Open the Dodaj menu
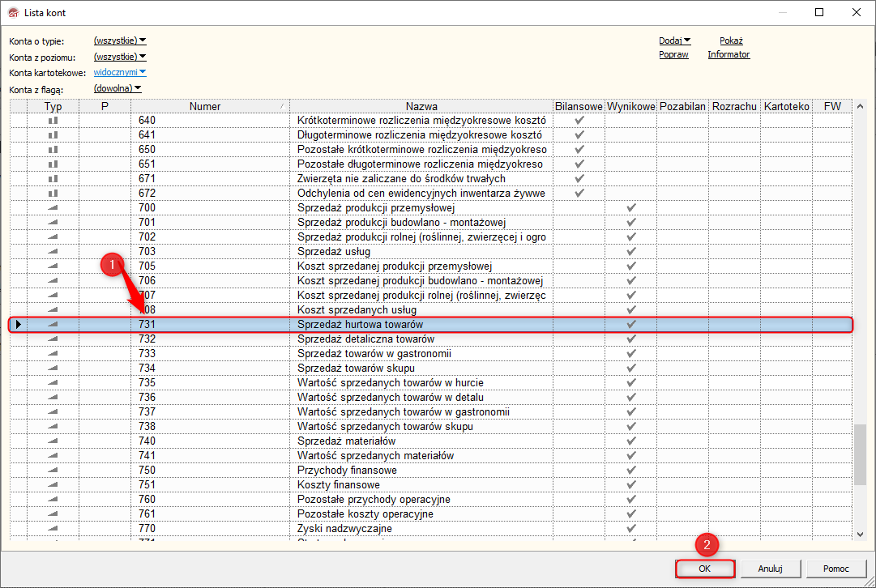Image resolution: width=876 pixels, height=588 pixels. coord(674,40)
